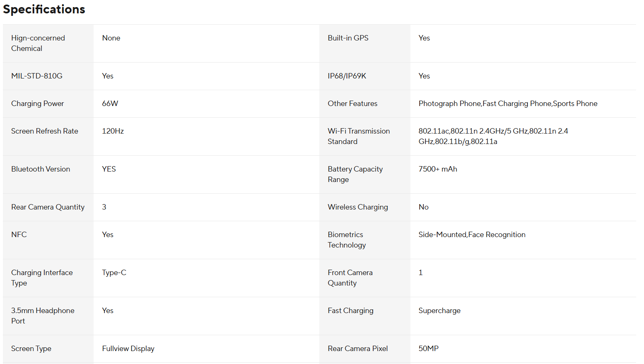Image resolution: width=644 pixels, height=364 pixels.
Task: Click the MIL-STD-810G label
Action: [x=37, y=76]
